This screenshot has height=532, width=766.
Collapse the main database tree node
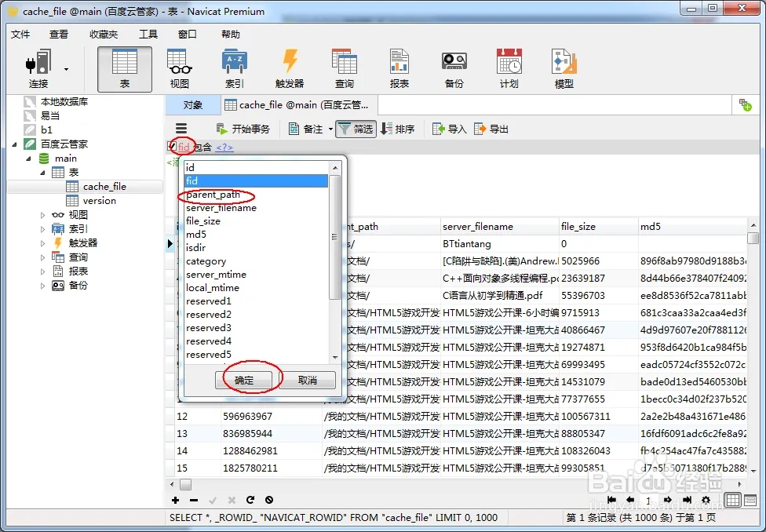[30, 159]
